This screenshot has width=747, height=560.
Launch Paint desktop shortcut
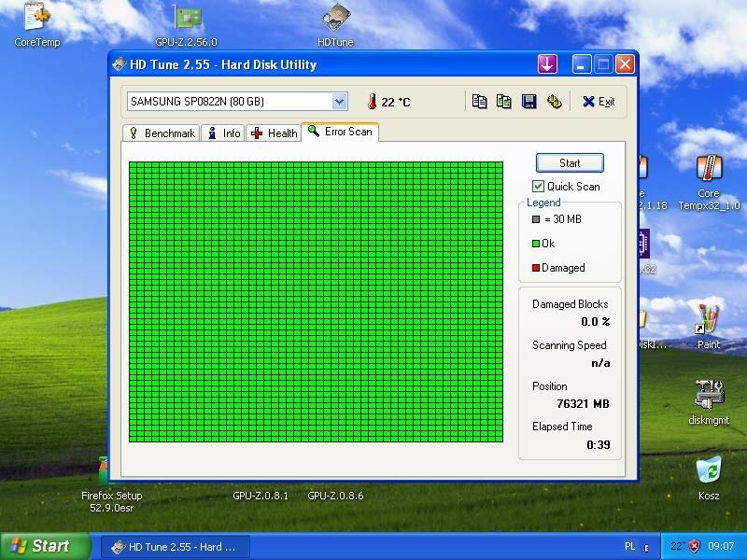(709, 327)
